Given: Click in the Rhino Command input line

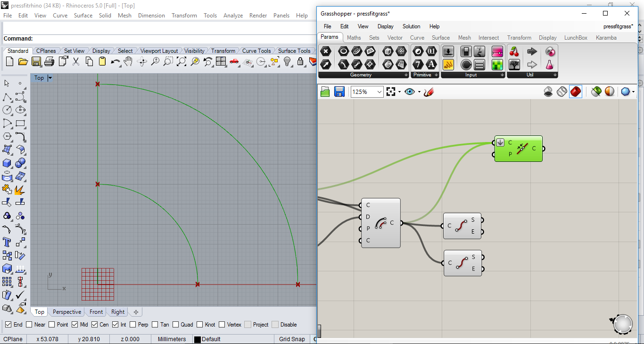Looking at the screenshot, I should click(x=174, y=39).
